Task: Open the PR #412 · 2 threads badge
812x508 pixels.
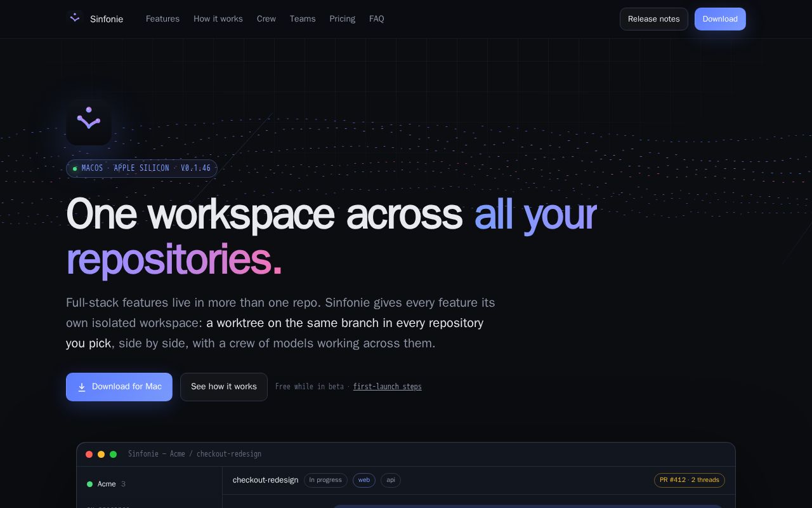Action: pyautogui.click(x=690, y=480)
